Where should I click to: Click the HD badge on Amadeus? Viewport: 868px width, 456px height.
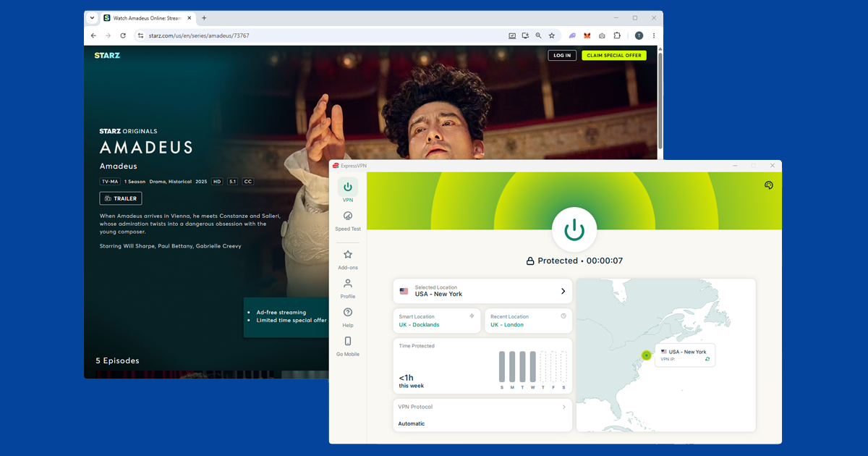(x=217, y=182)
